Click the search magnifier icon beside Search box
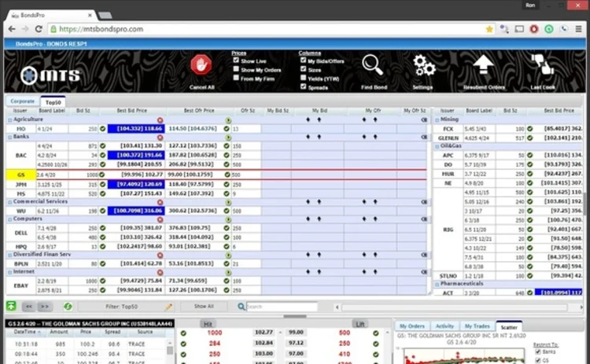This screenshot has width=590, height=364. pyautogui.click(x=242, y=307)
